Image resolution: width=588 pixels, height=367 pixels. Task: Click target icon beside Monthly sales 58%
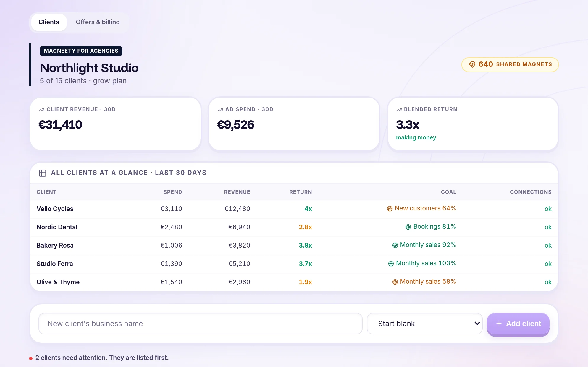(395, 282)
